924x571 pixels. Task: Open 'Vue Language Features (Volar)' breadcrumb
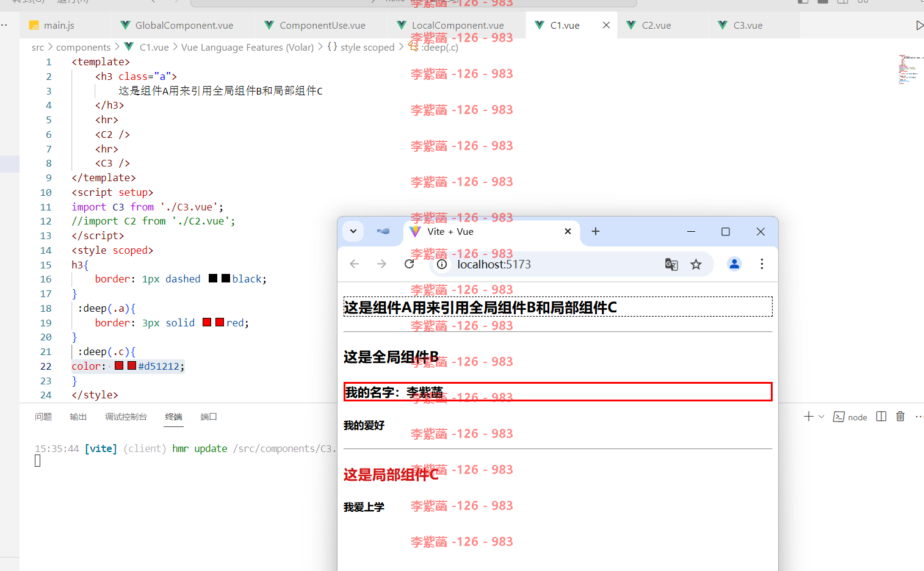pyautogui.click(x=247, y=47)
